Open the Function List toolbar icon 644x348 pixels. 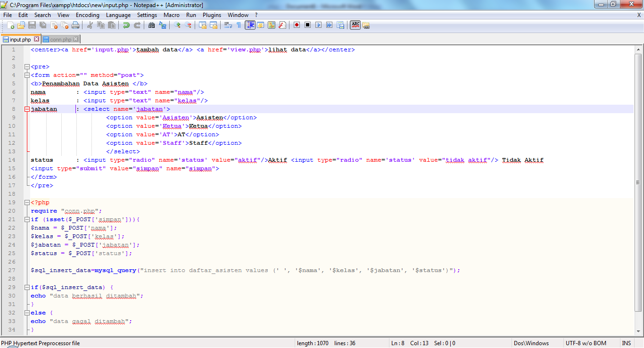click(282, 25)
